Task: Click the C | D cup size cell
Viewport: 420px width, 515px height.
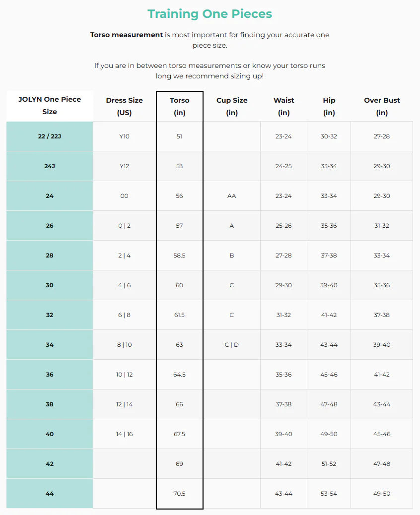Action: [231, 345]
